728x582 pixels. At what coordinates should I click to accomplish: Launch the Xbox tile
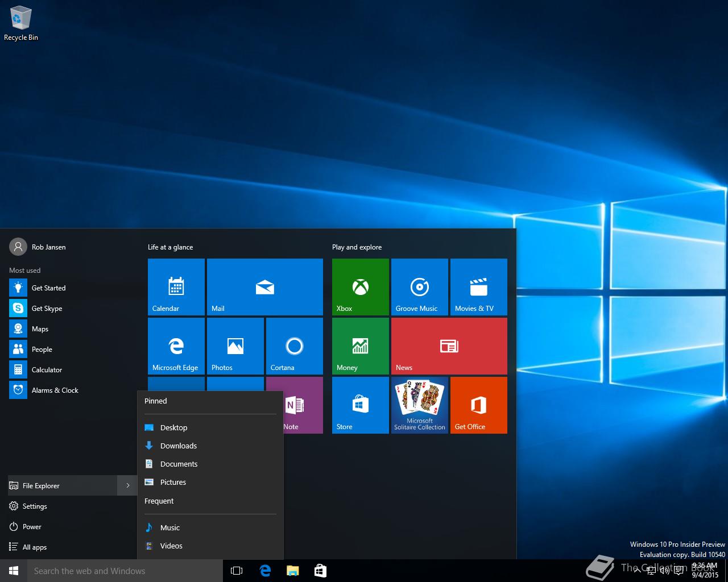click(361, 287)
